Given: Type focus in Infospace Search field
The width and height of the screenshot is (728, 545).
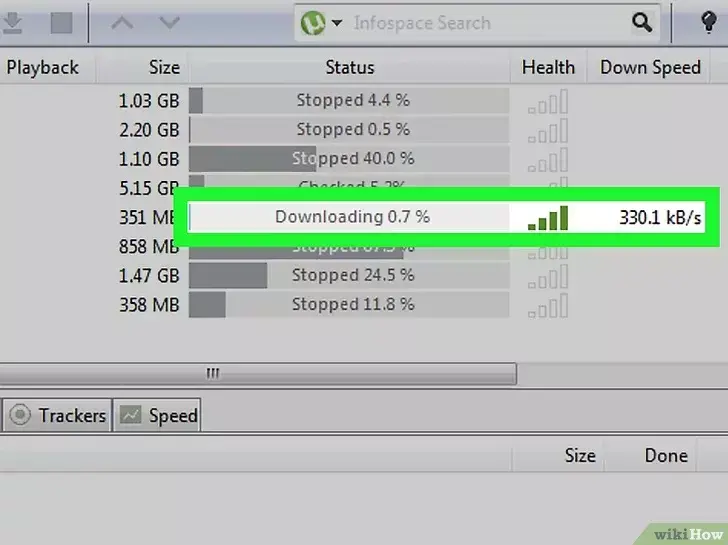Looking at the screenshot, I should (x=488, y=23).
